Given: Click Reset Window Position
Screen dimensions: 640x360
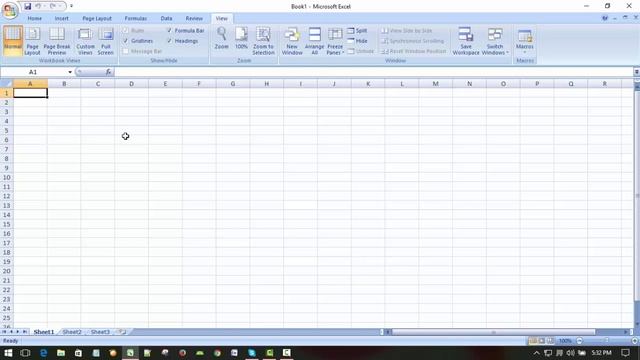Looking at the screenshot, I should tap(414, 51).
